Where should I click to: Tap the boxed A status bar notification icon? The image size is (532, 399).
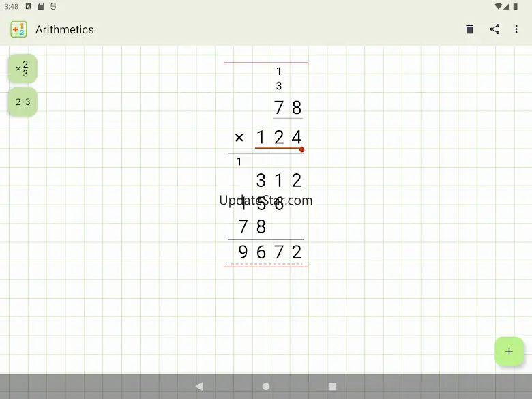[29, 6]
